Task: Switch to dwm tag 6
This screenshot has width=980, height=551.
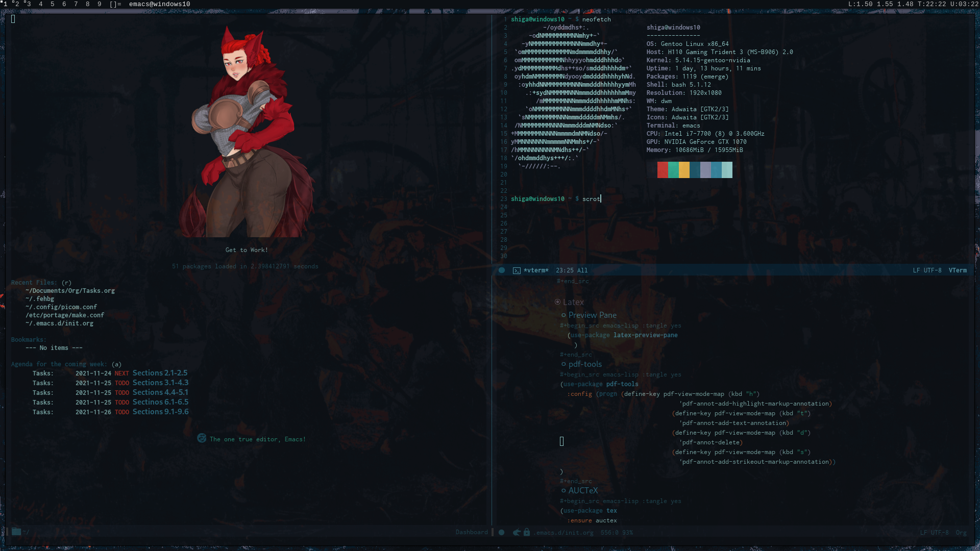Action: click(64, 4)
